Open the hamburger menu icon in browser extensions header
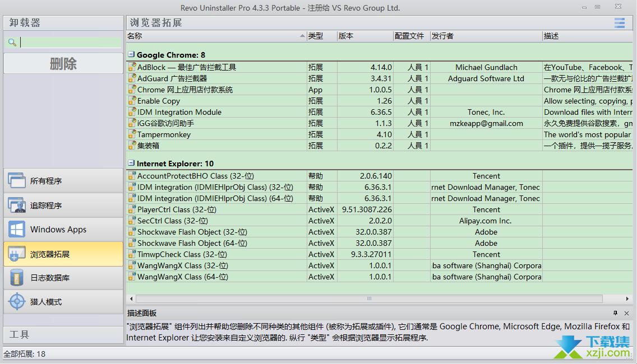The width and height of the screenshot is (637, 364). coord(620,23)
